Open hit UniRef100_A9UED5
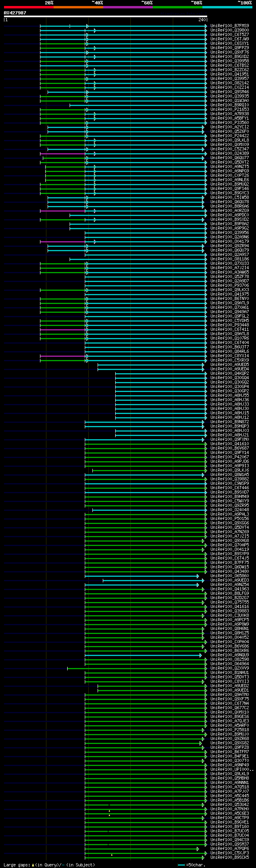256x868 pixels. [x=230, y=364]
